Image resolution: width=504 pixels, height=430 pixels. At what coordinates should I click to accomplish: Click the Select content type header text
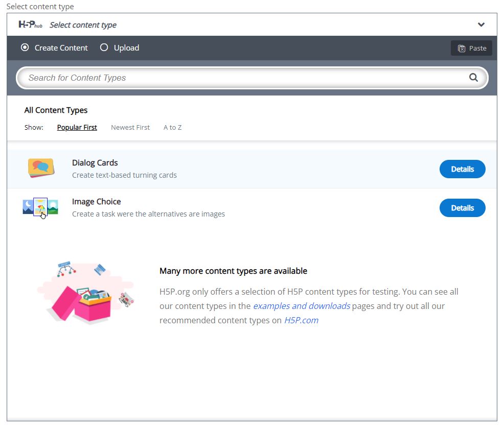(83, 25)
